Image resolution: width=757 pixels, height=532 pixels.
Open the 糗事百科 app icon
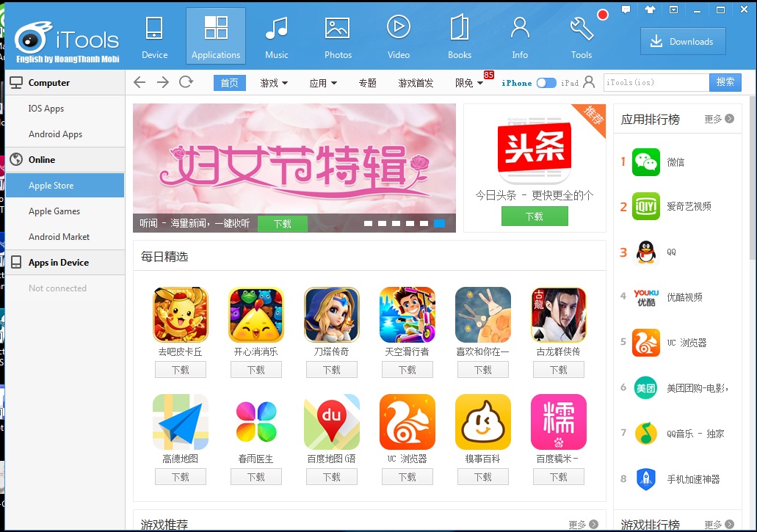(483, 422)
